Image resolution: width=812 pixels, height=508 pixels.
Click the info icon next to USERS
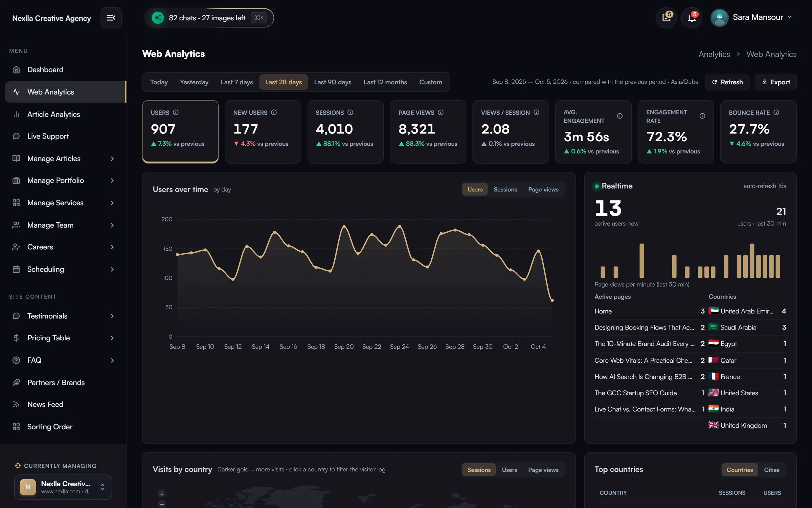(x=176, y=112)
